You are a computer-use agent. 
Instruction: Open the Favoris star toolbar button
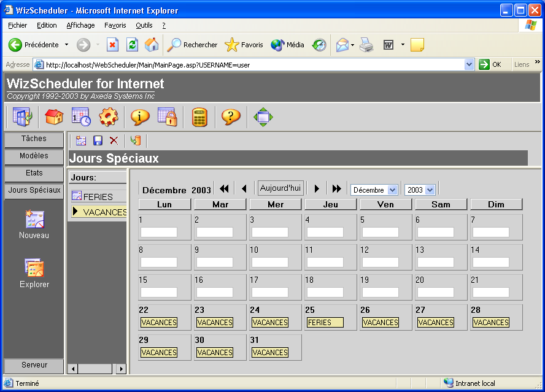244,45
